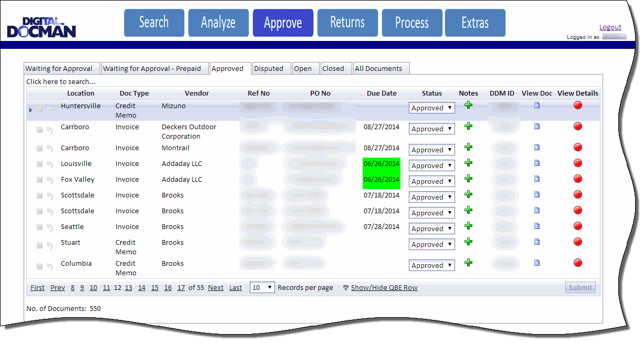Add a note to the Louisville invoice
The width and height of the screenshot is (644, 343).
[x=468, y=163]
